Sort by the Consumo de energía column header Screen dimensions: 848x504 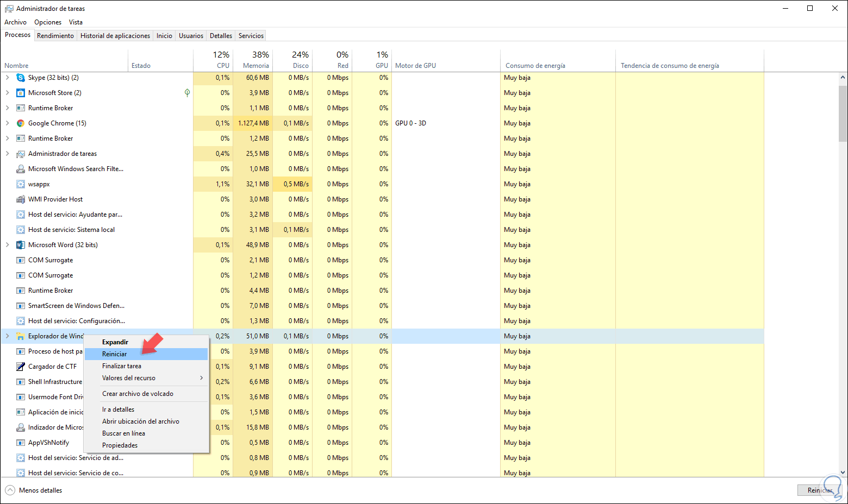[x=558, y=60]
